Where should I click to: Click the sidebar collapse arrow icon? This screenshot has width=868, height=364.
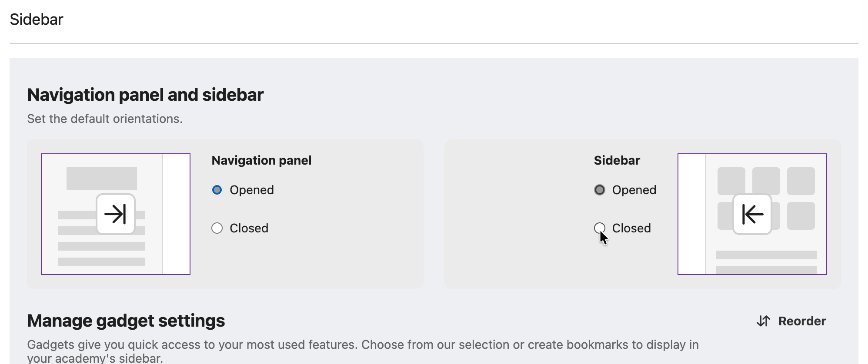click(x=752, y=214)
